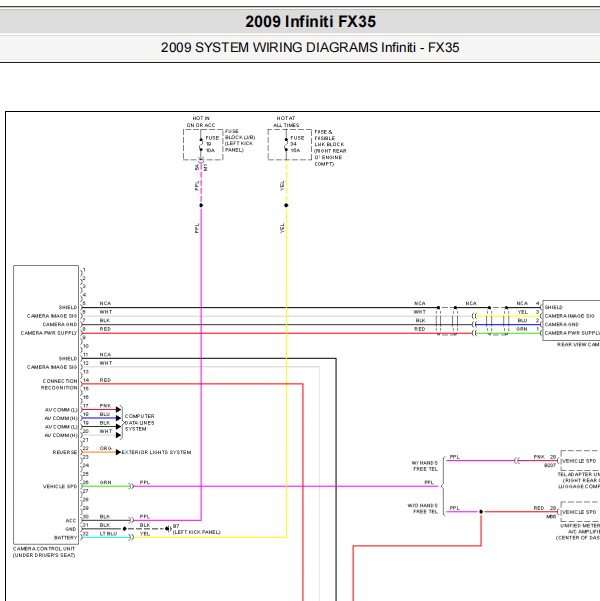
Task: Select the "CAMERA GND" label at pin 7
Action: pyautogui.click(x=60, y=324)
